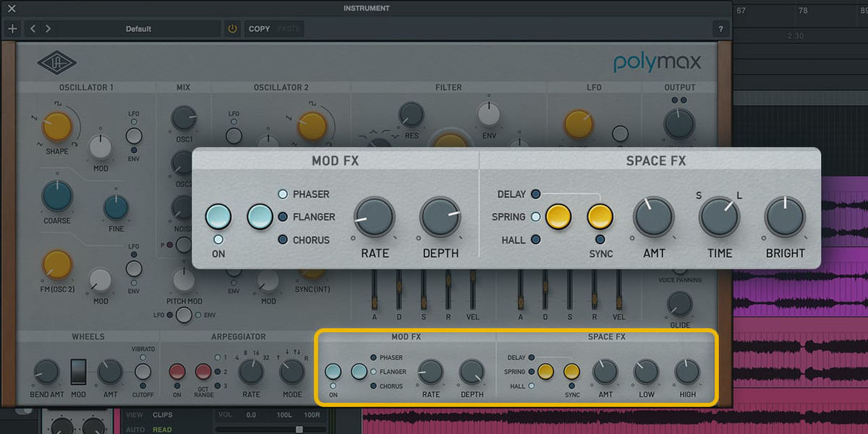The height and width of the screenshot is (434, 868).
Task: Click the greyed PASTE button
Action: (289, 29)
